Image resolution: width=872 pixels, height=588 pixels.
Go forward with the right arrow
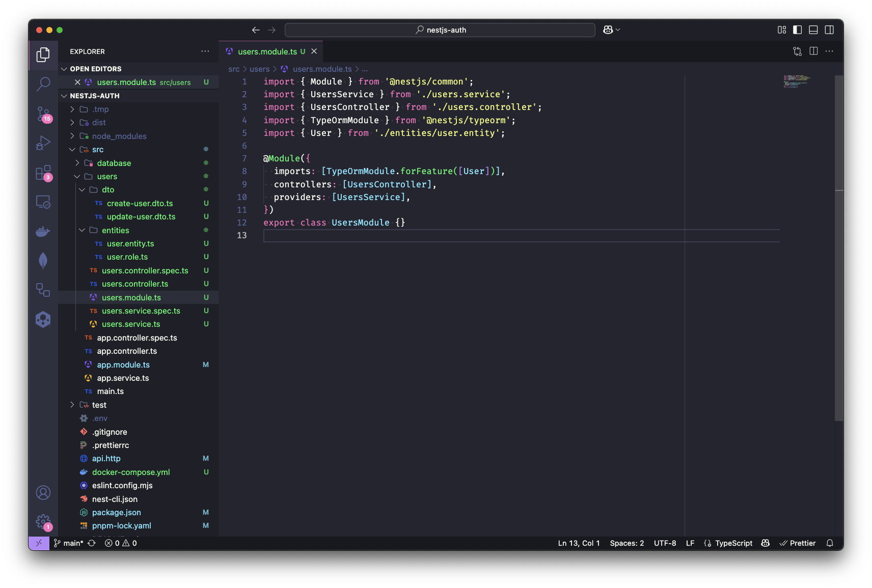point(271,30)
